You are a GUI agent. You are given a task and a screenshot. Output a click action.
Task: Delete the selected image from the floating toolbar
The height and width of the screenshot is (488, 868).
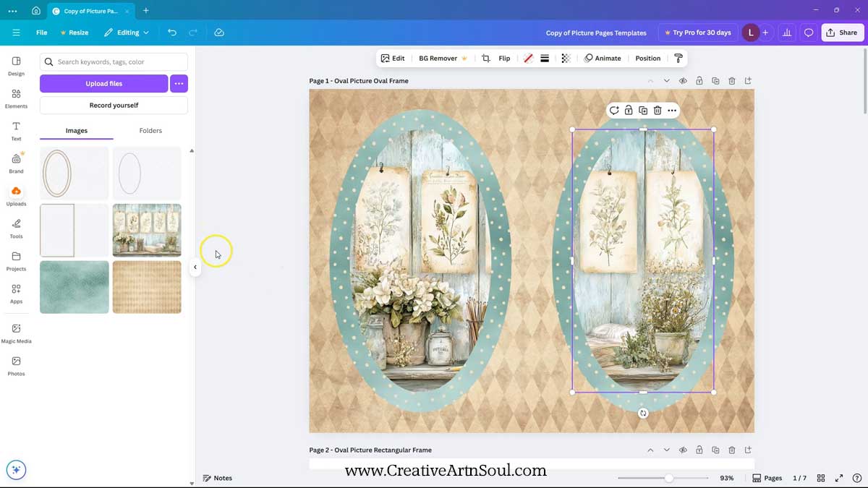pyautogui.click(x=658, y=111)
